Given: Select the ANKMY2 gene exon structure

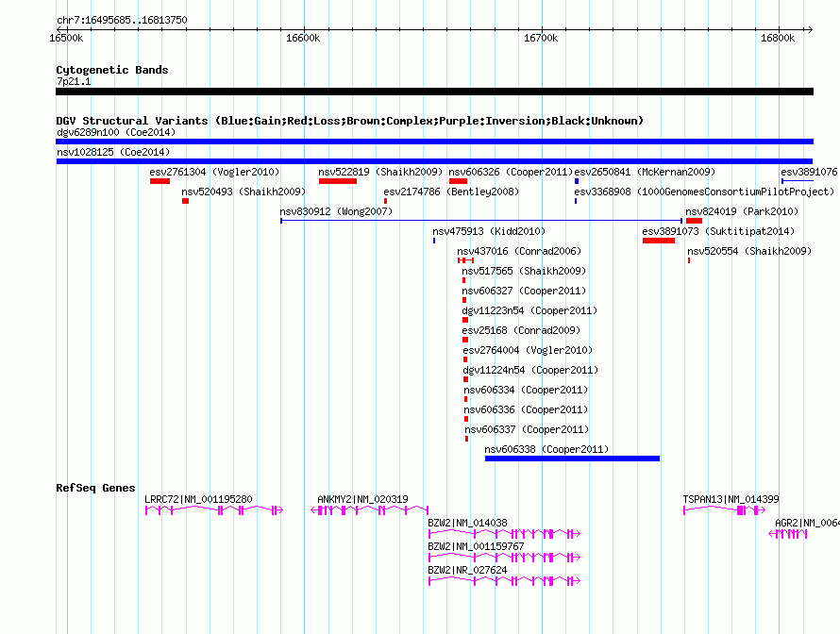Looking at the screenshot, I should (x=370, y=510).
